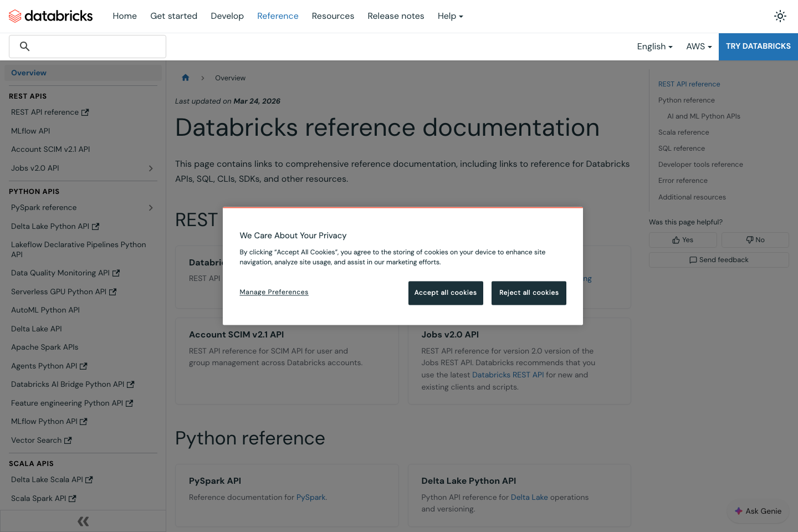The height and width of the screenshot is (532, 798).
Task: Click the TRY DATABRICKS button
Action: tap(758, 47)
